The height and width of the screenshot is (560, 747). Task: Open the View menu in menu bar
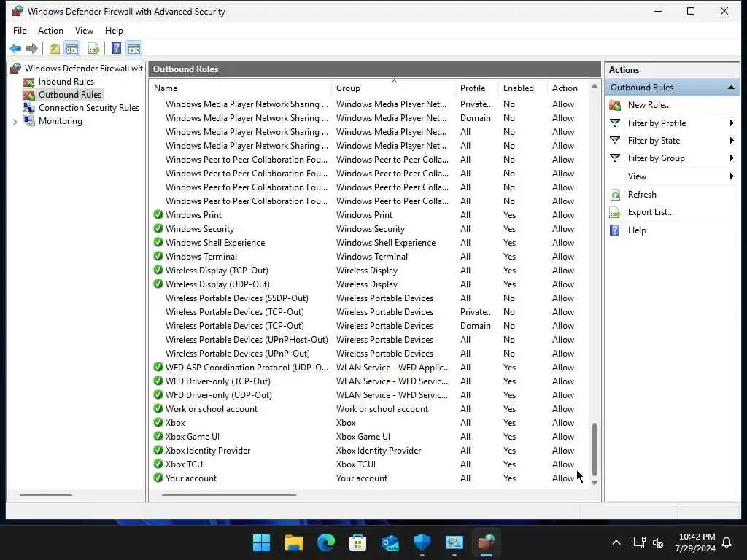pos(84,31)
